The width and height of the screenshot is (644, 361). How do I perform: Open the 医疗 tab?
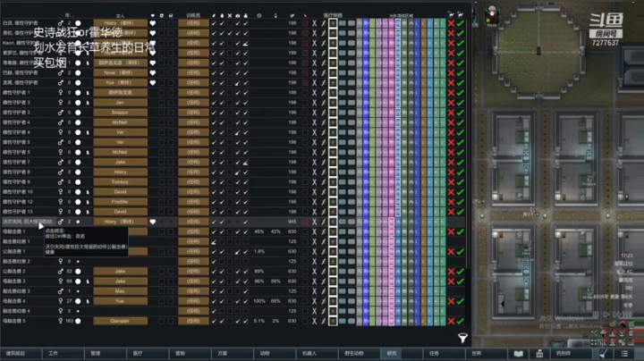[x=148, y=353]
